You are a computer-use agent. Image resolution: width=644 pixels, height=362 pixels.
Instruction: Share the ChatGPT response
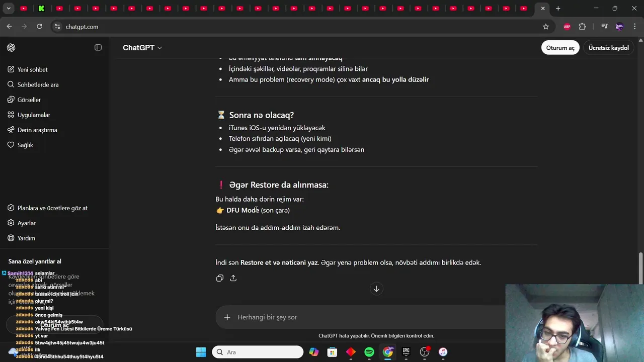[233, 278]
